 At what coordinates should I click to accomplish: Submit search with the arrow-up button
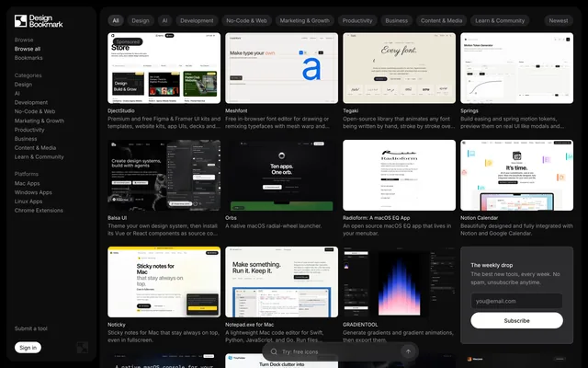pos(408,351)
